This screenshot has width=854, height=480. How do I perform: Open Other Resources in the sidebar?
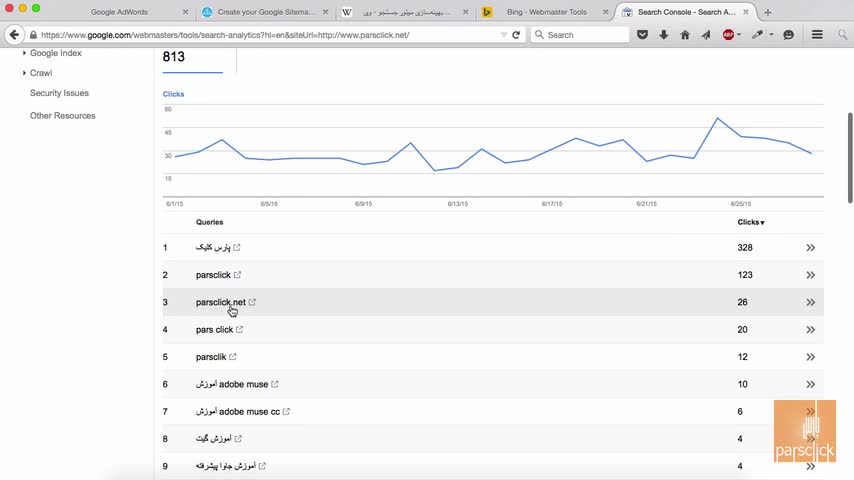62,116
